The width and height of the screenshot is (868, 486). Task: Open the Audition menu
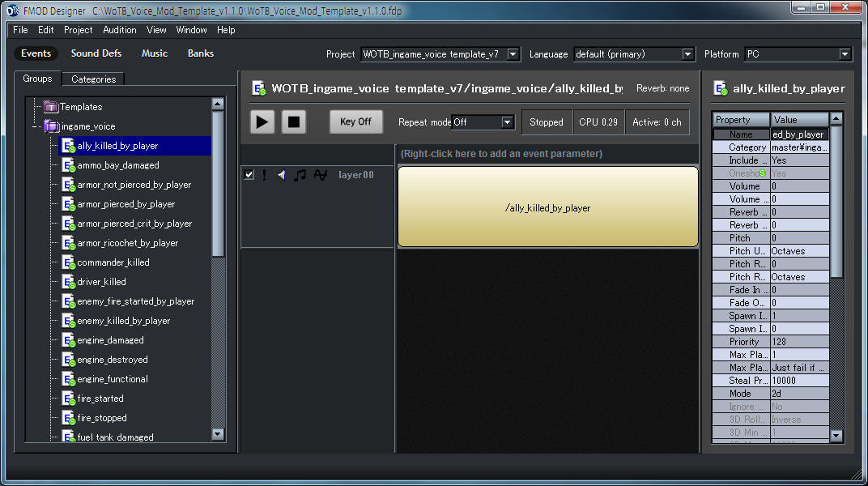point(120,30)
